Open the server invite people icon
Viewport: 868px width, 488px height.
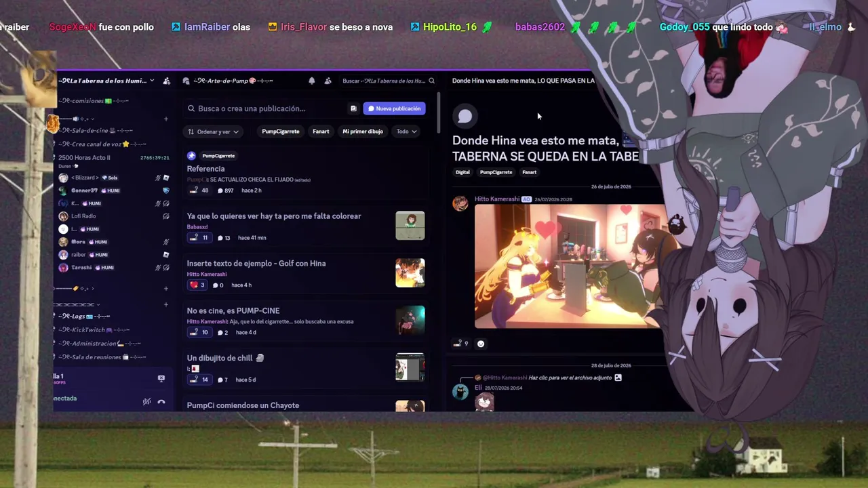(x=166, y=81)
